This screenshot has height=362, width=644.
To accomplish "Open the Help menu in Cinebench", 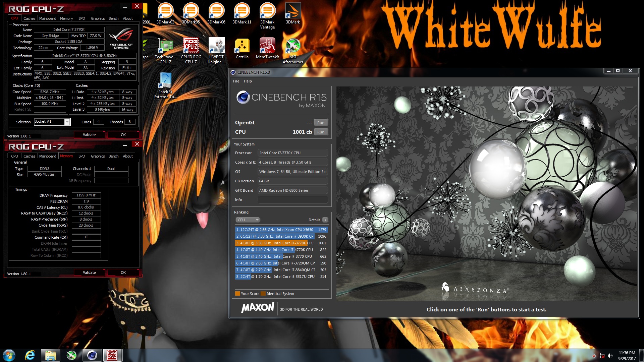I will click(248, 81).
